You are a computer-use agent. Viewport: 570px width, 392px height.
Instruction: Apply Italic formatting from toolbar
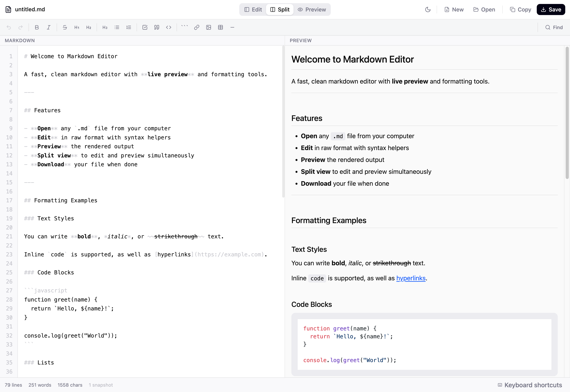(49, 27)
